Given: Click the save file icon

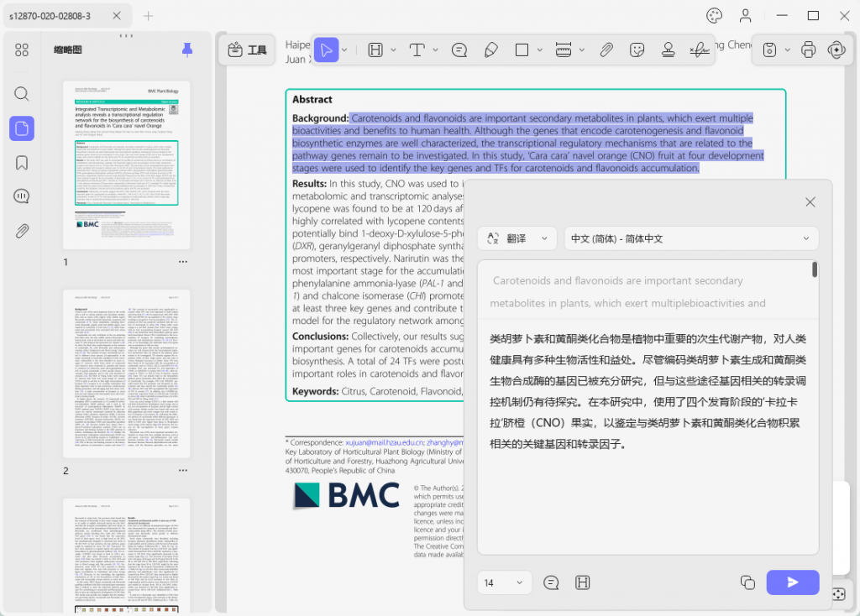Looking at the screenshot, I should pyautogui.click(x=769, y=50).
